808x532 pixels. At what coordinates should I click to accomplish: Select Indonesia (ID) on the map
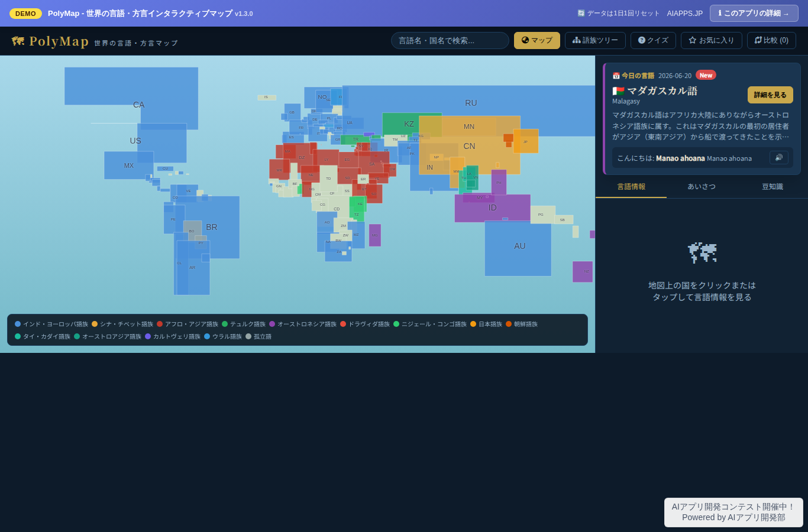click(x=492, y=208)
